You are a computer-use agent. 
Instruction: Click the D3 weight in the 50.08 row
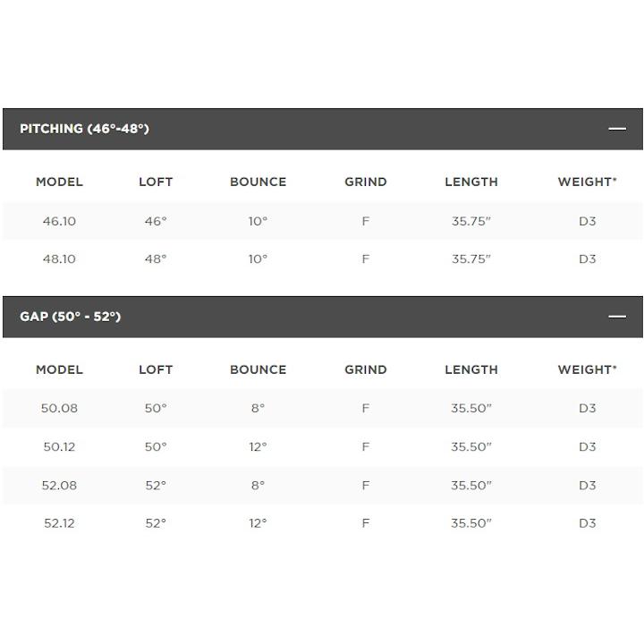pyautogui.click(x=588, y=408)
